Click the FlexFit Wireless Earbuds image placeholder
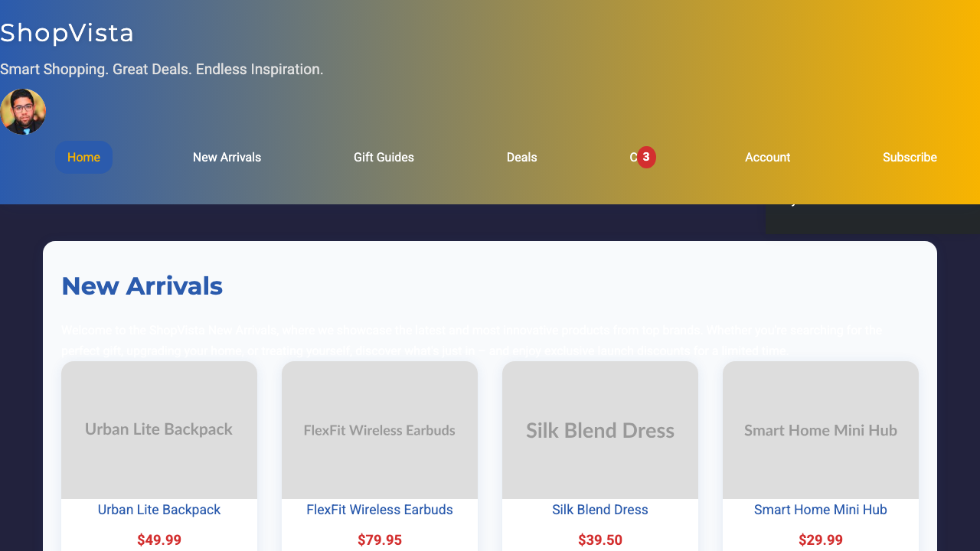Image resolution: width=980 pixels, height=551 pixels. pos(380,429)
